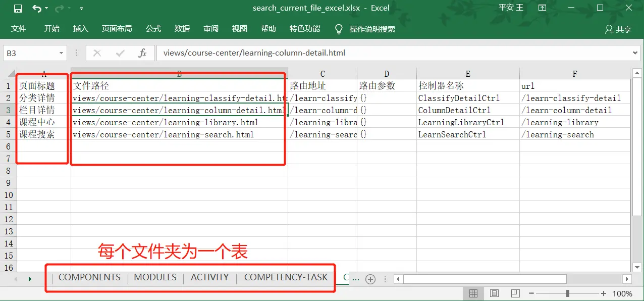Click cell ClassifyDetailCtrl
Image resolution: width=644 pixels, height=301 pixels.
click(x=468, y=98)
